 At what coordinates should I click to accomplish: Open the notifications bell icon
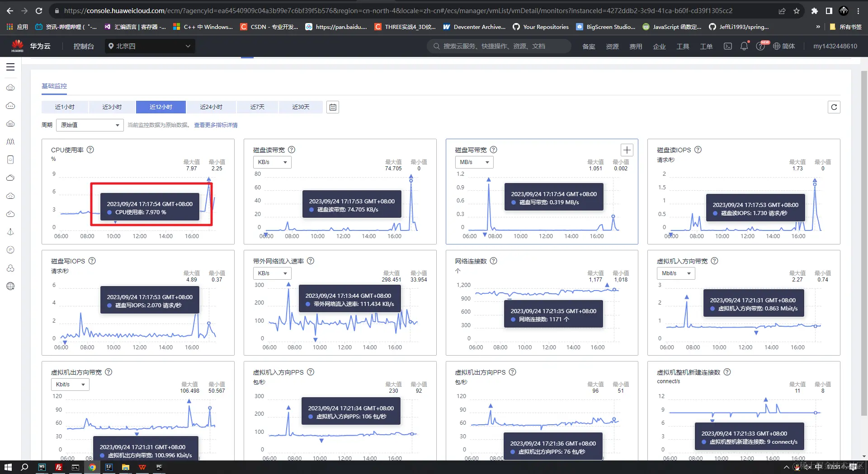(x=744, y=46)
